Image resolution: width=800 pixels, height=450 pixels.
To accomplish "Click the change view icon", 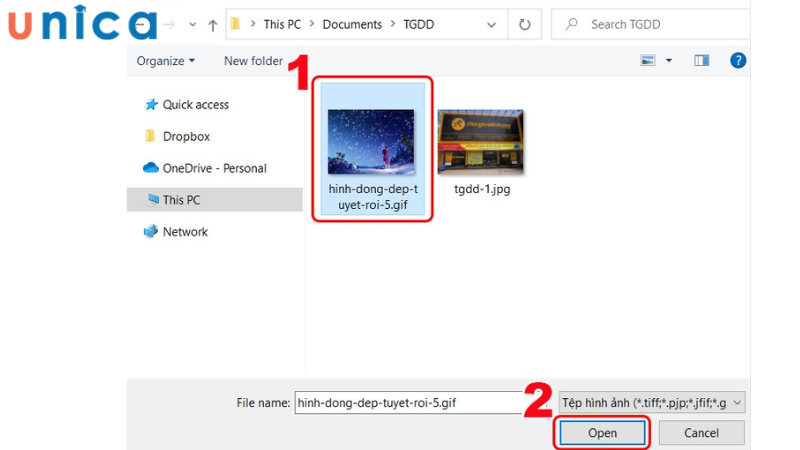I will pyautogui.click(x=648, y=61).
